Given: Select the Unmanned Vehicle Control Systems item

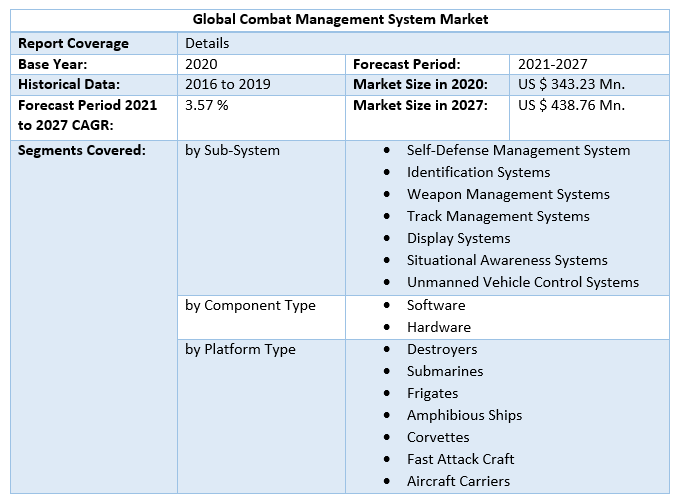Looking at the screenshot, I should pos(522,282).
